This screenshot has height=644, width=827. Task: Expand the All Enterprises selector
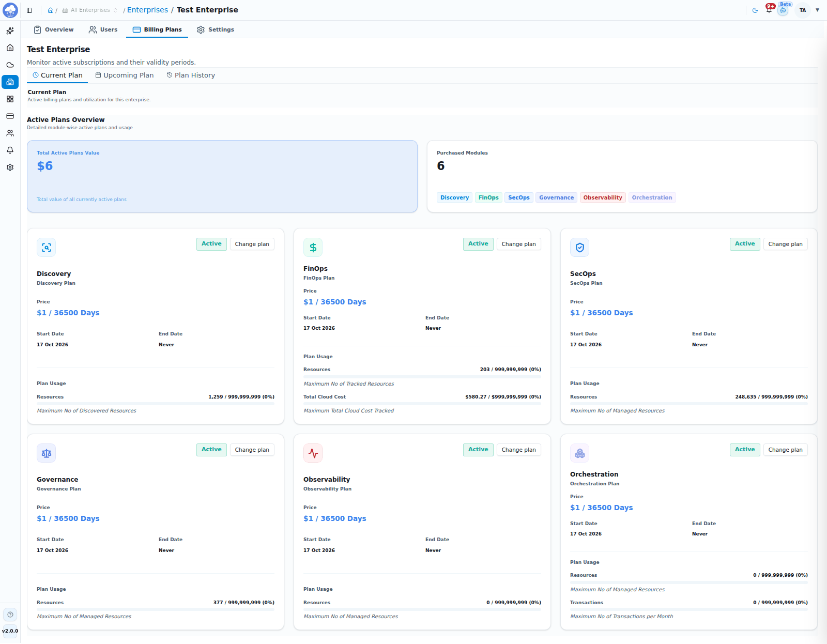pyautogui.click(x=90, y=10)
